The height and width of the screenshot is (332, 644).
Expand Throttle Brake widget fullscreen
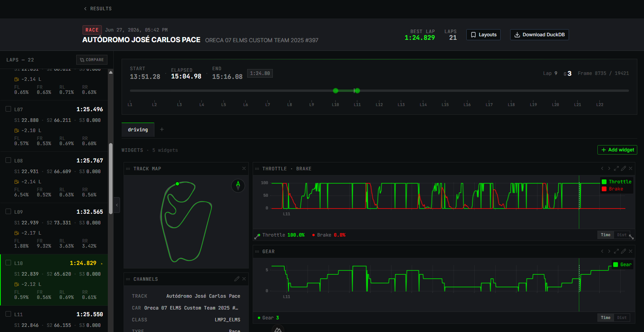(616, 168)
